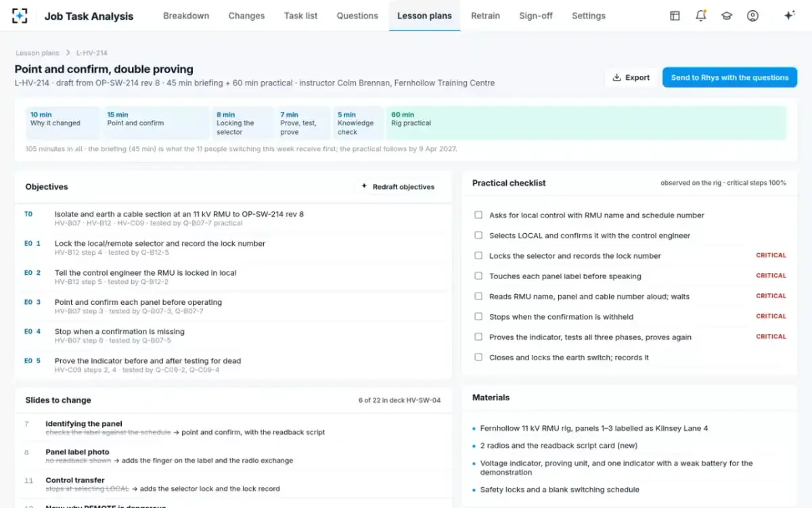Image resolution: width=812 pixels, height=508 pixels.
Task: Select the 15 min 'Point and confirm' segment
Action: [156, 123]
